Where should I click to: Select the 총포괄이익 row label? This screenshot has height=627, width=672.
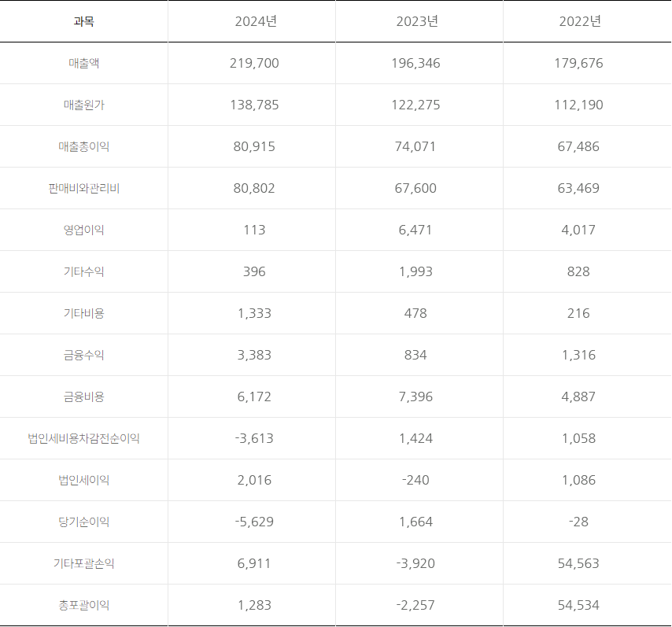pyautogui.click(x=83, y=605)
